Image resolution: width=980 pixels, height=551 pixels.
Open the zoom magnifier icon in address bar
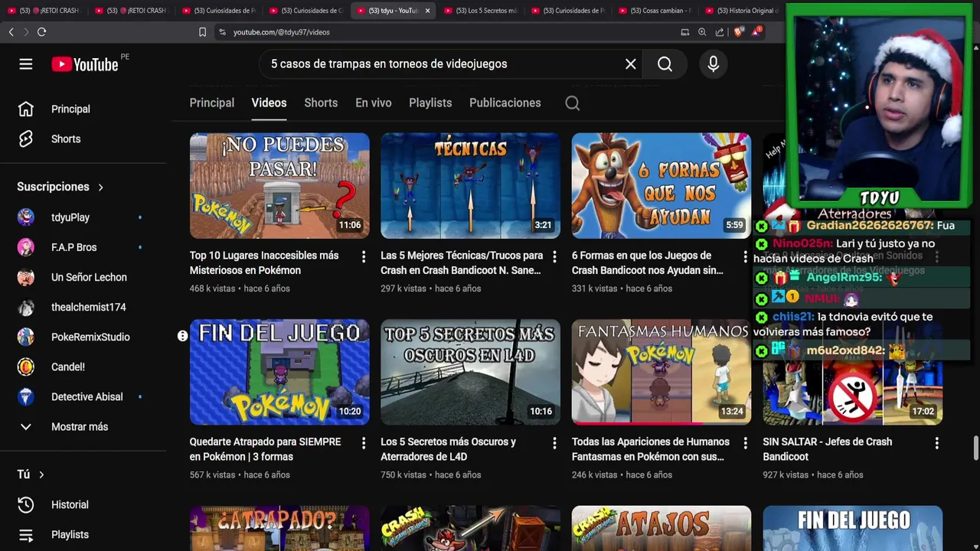[702, 32]
